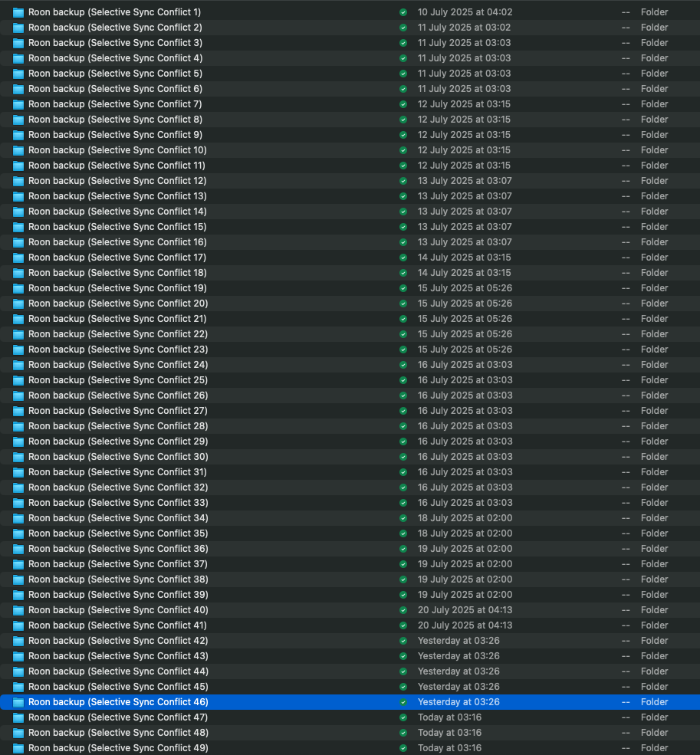
Task: Click the sync status checkmark for Conflict 37
Action: [403, 564]
